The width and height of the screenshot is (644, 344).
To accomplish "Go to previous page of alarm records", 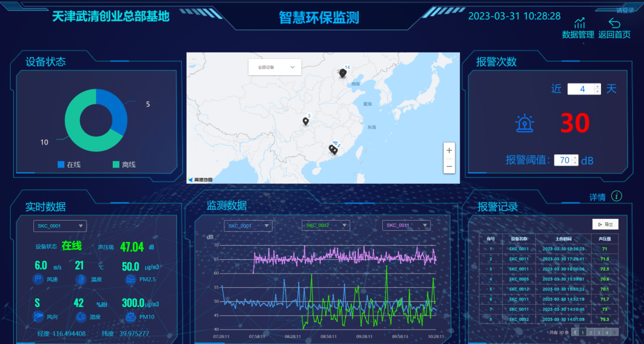I will pyautogui.click(x=575, y=333).
